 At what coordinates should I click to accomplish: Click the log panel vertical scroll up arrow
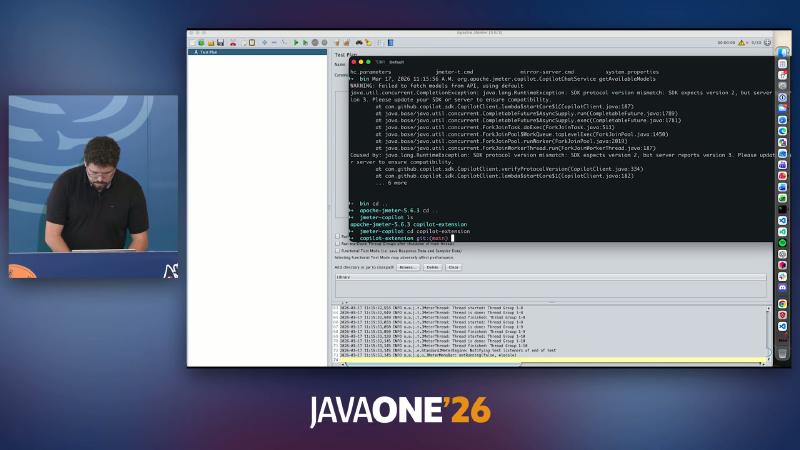pos(768,309)
